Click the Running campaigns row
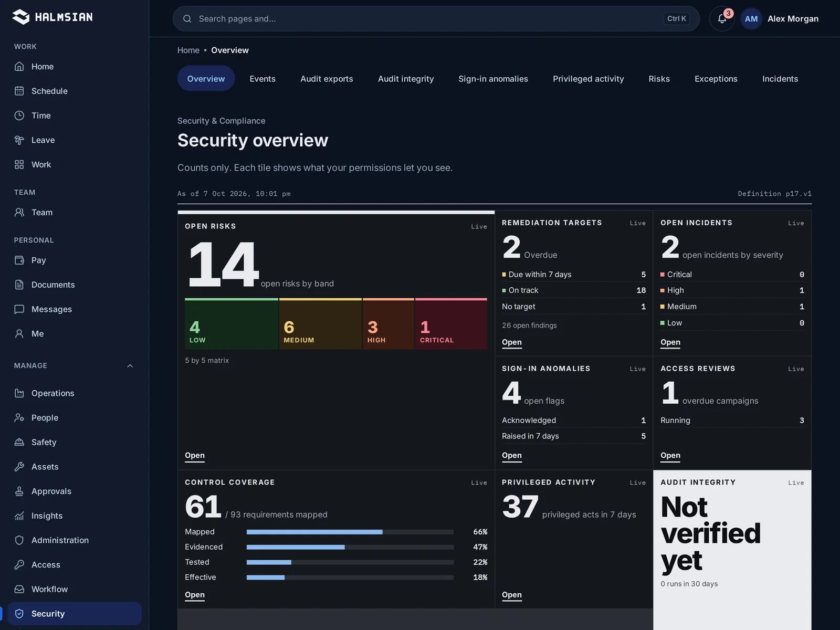Viewport: 840px width, 630px height. 732,421
